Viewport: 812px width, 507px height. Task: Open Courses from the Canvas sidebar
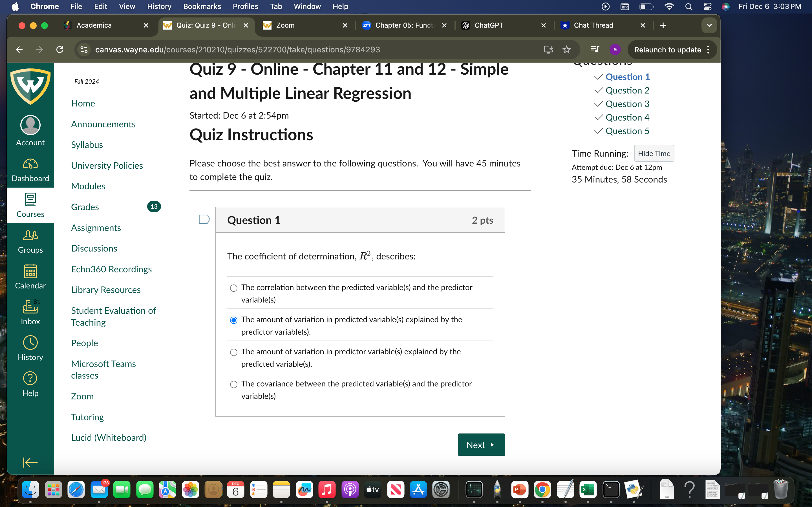pyautogui.click(x=30, y=205)
